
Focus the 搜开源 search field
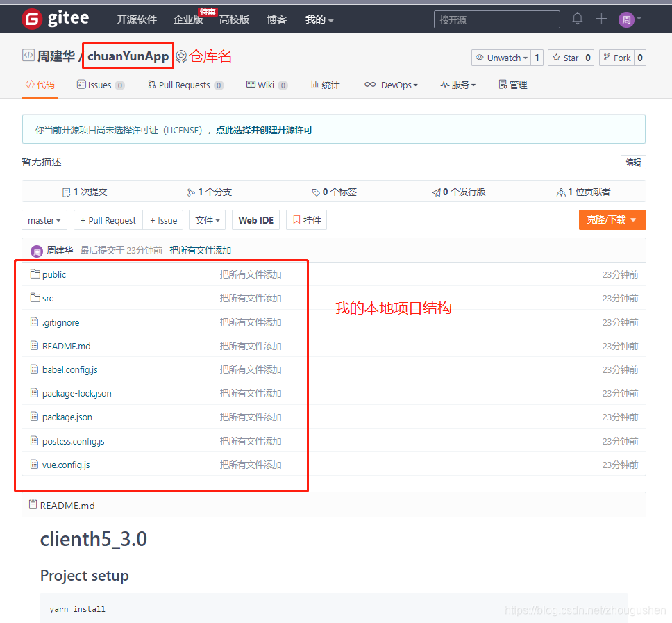497,19
